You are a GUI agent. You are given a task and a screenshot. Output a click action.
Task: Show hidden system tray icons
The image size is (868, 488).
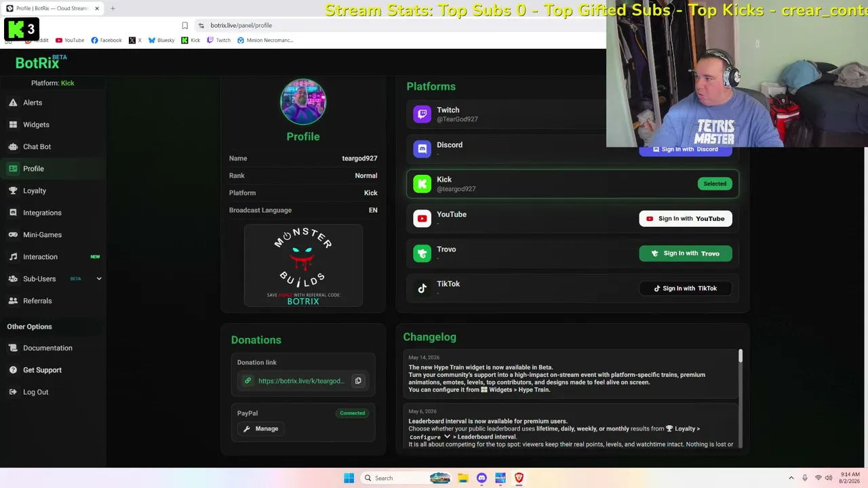click(x=791, y=478)
